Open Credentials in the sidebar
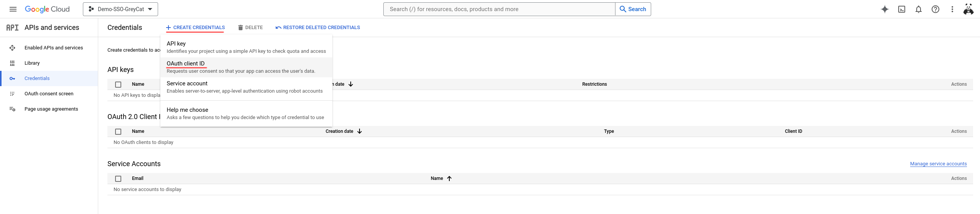Image resolution: width=980 pixels, height=214 pixels. coord(49,78)
